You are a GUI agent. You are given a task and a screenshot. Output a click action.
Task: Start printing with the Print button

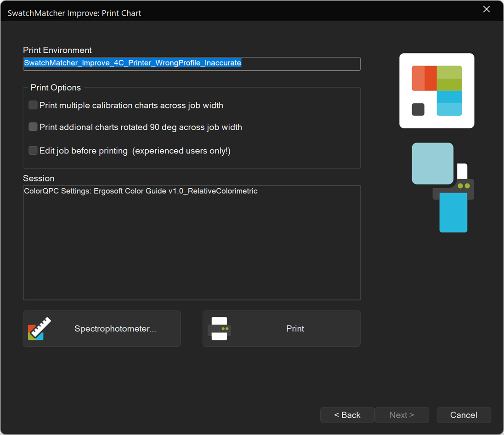[x=281, y=328]
